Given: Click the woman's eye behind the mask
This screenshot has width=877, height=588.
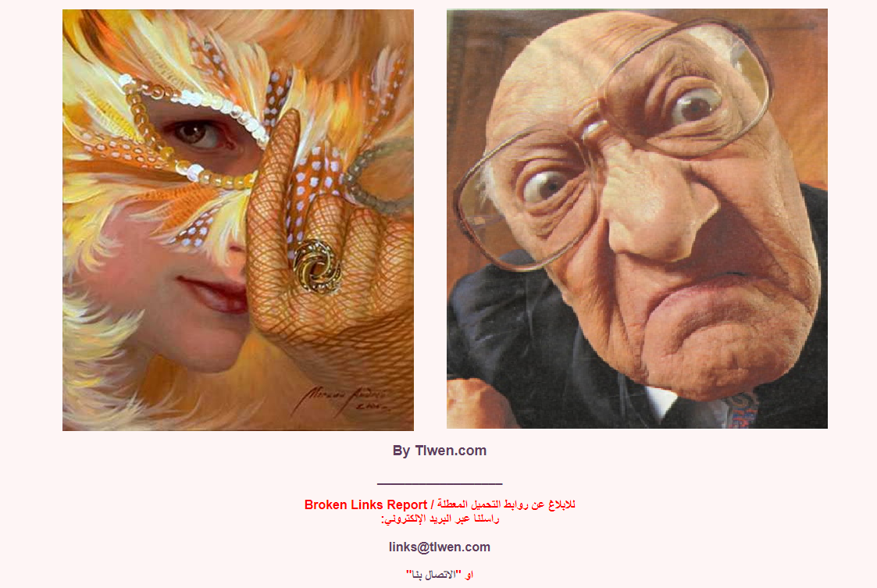Looking at the screenshot, I should pos(194,134).
